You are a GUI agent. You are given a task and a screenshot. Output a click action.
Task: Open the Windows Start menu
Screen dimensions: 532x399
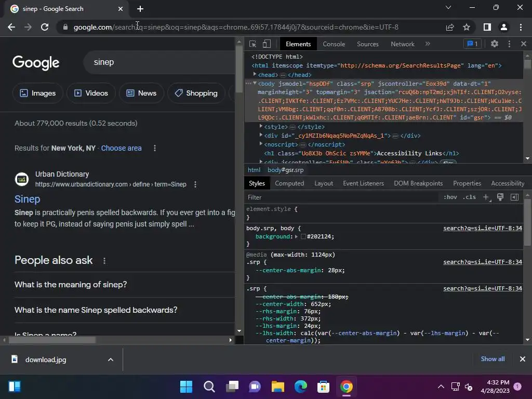(187, 387)
